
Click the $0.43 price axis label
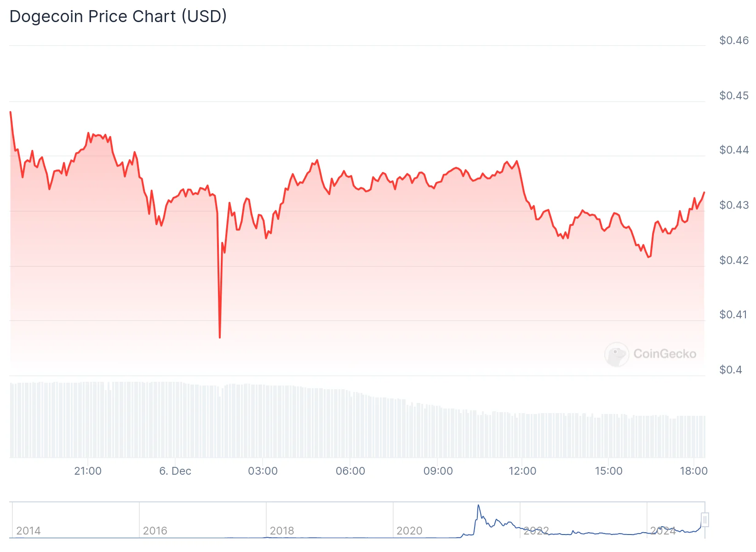734,205
